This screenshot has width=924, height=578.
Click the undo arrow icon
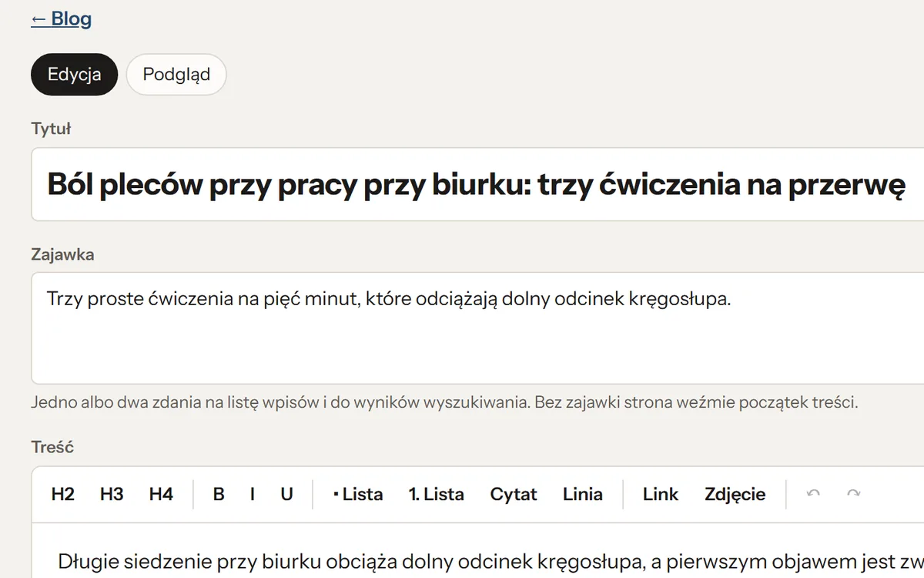(x=813, y=493)
